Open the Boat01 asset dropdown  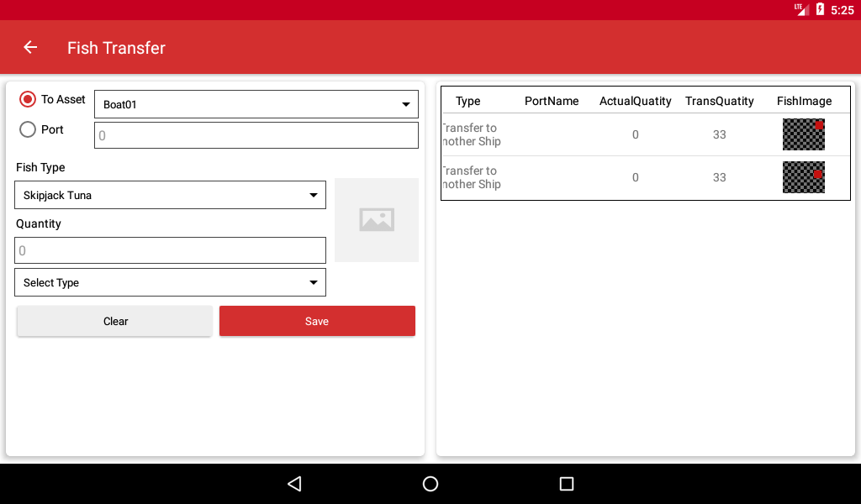click(x=256, y=104)
